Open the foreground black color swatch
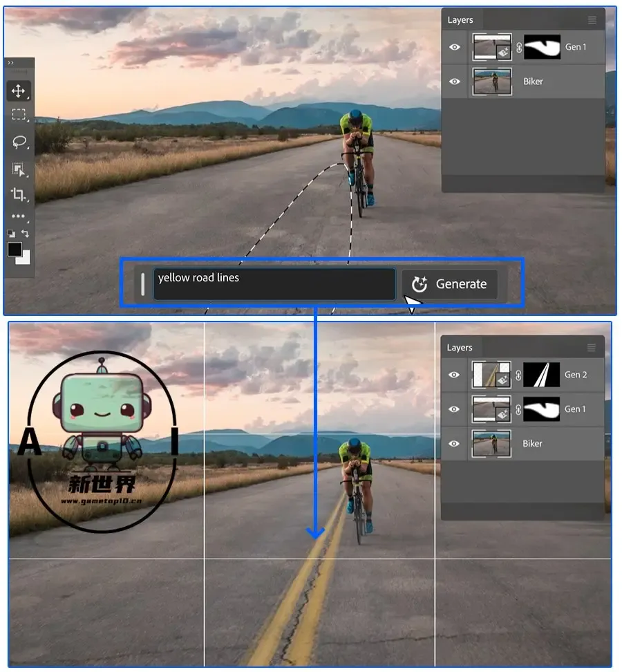The width and height of the screenshot is (622, 672). point(15,249)
